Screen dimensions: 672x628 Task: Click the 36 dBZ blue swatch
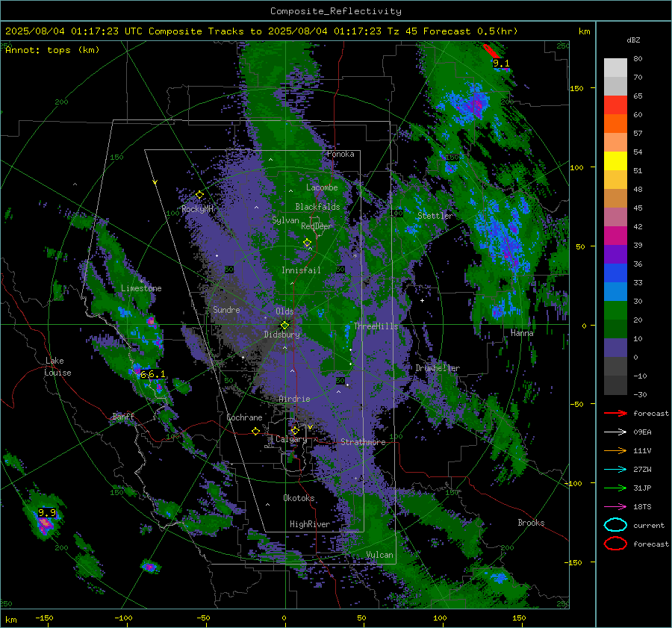tap(615, 273)
